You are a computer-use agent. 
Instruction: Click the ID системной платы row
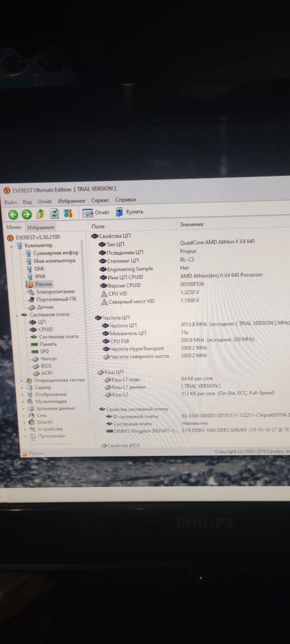[197, 416]
